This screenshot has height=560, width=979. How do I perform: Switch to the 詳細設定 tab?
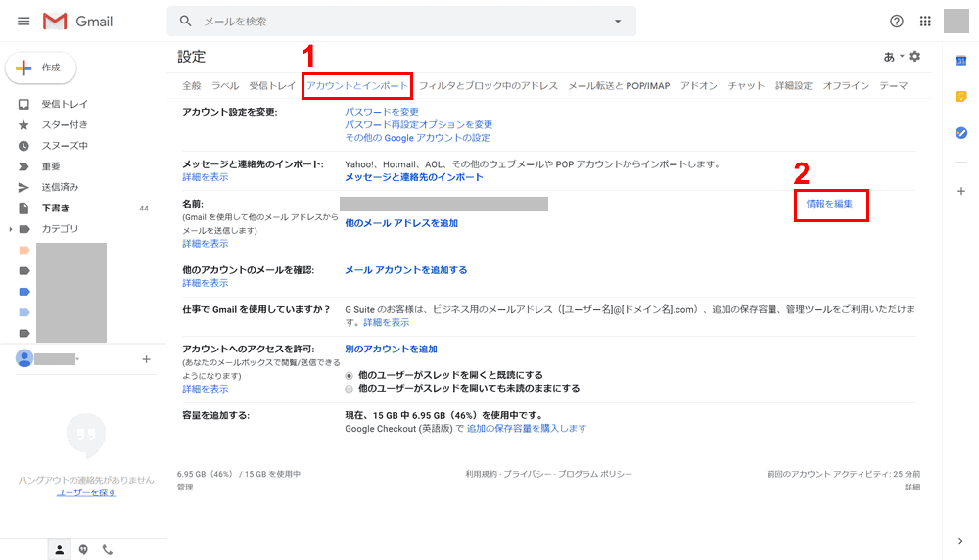(x=794, y=85)
